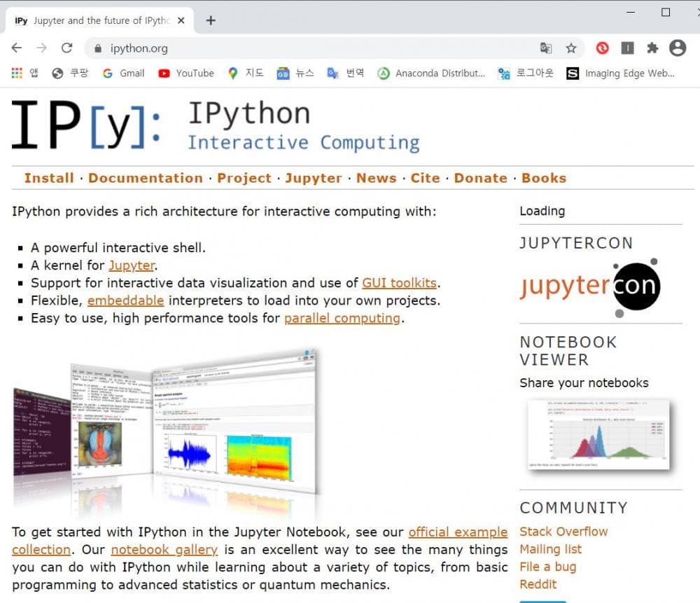Open the Gmail bookmark
The width and height of the screenshot is (700, 603).
(123, 73)
